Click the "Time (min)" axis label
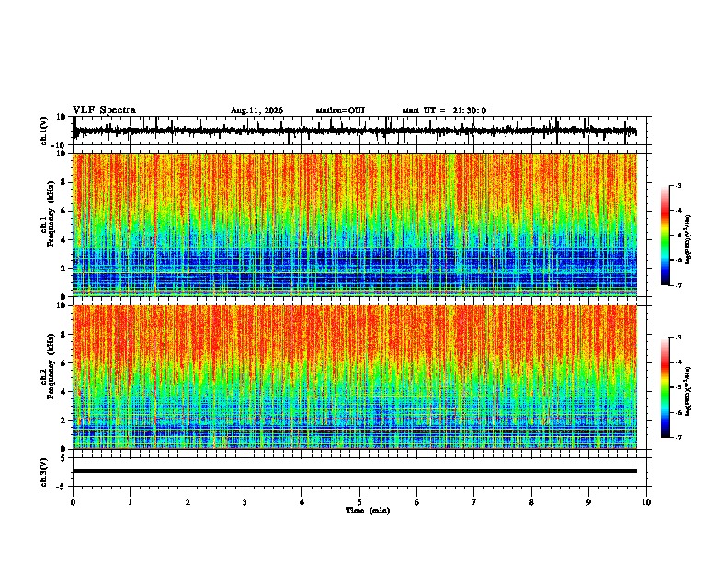728x563 pixels. (x=368, y=511)
